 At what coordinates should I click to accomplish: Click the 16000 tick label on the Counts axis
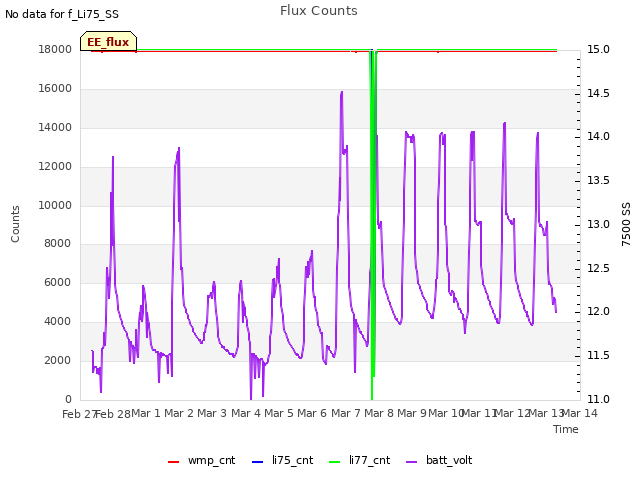(55, 88)
